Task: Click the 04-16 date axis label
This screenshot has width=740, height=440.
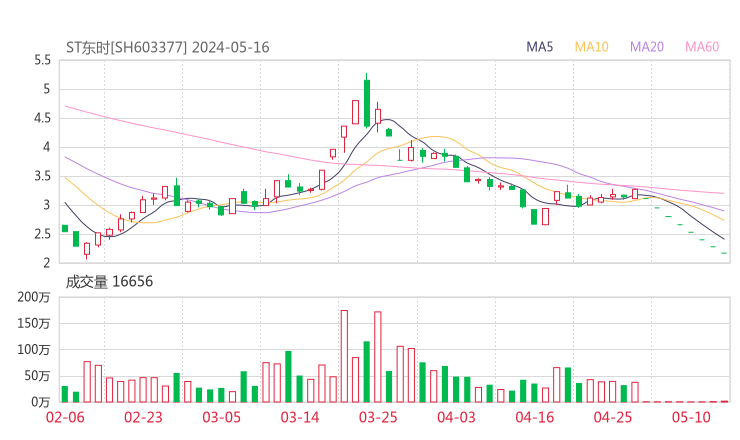Action: click(535, 417)
